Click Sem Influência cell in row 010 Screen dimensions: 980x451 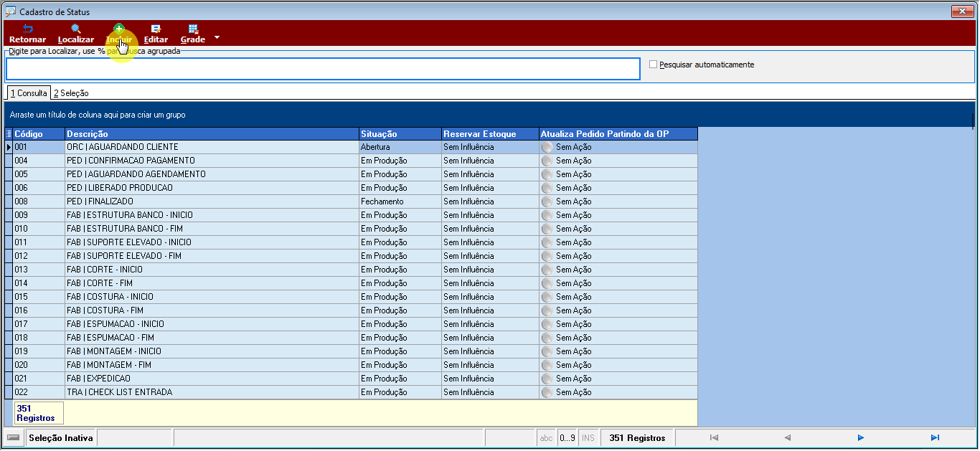point(490,229)
